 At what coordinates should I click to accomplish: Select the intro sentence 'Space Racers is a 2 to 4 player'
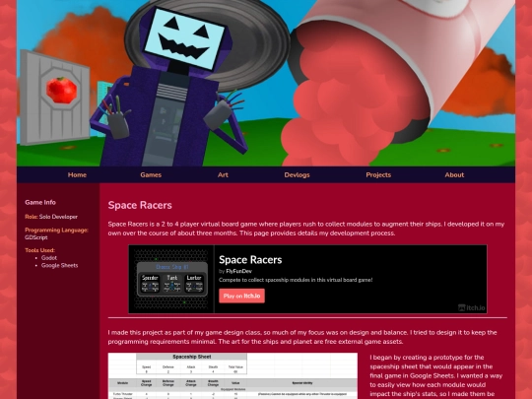click(x=306, y=229)
